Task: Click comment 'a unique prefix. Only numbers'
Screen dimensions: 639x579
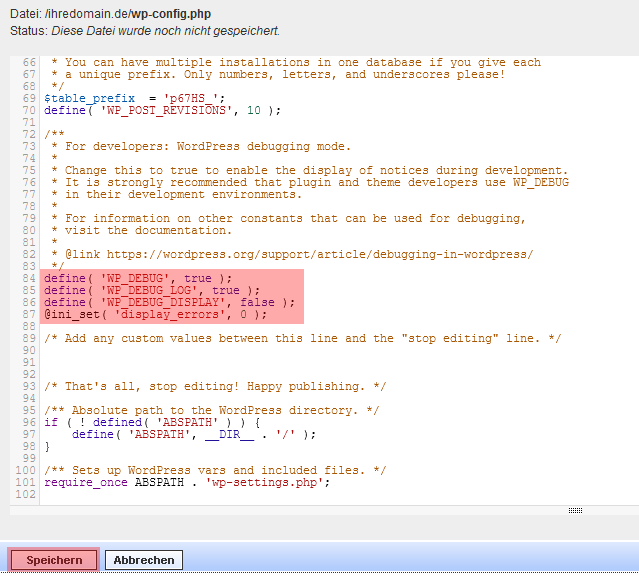Action: pos(278,75)
